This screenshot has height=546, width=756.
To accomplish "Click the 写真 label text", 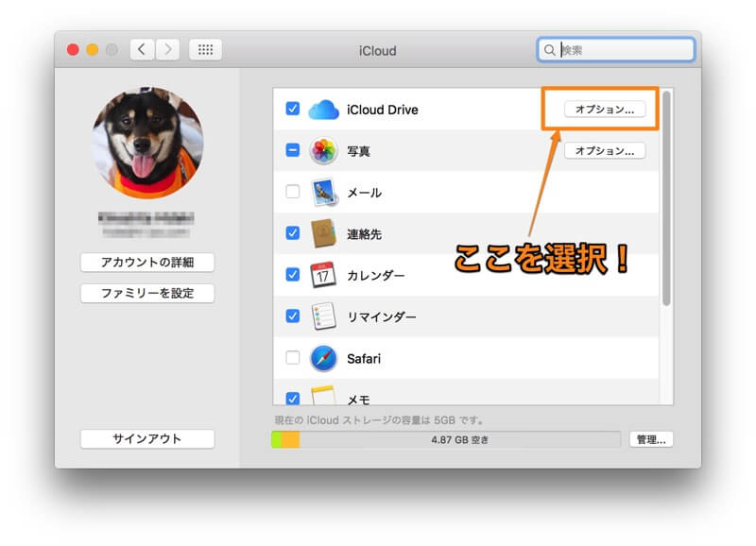I will click(x=358, y=151).
